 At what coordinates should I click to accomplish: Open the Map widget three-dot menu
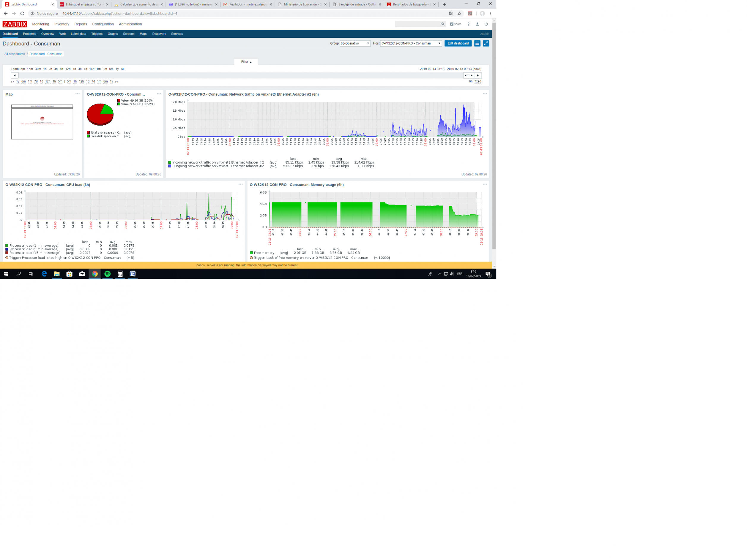click(77, 94)
